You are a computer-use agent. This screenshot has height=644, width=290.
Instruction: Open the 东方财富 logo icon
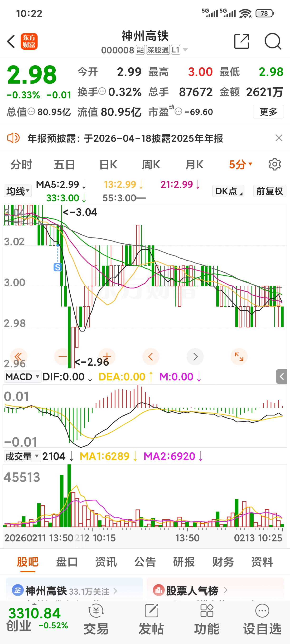point(29,42)
